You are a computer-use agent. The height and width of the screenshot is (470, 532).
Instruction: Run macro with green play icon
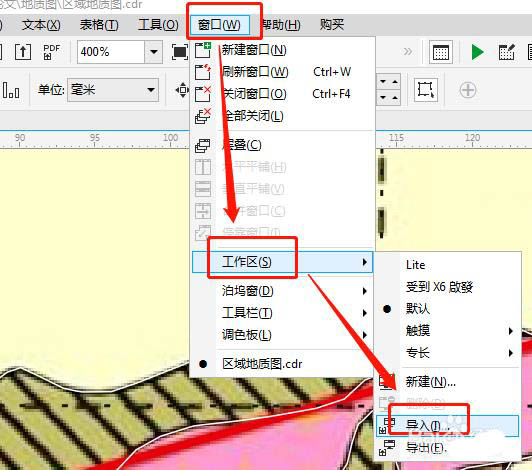(477, 52)
